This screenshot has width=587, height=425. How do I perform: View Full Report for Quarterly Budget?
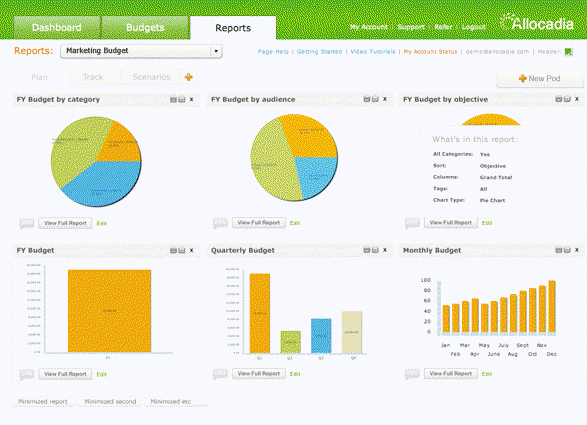tap(259, 373)
